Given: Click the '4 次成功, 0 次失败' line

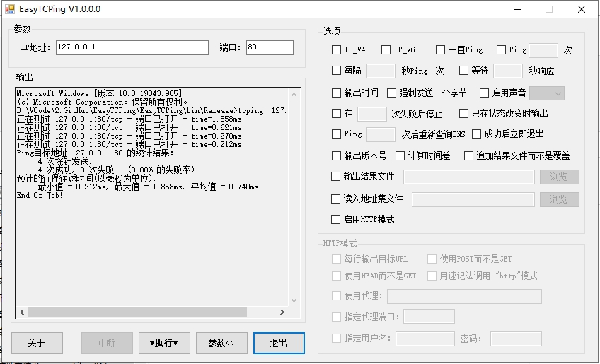Looking at the screenshot, I should 116,170.
